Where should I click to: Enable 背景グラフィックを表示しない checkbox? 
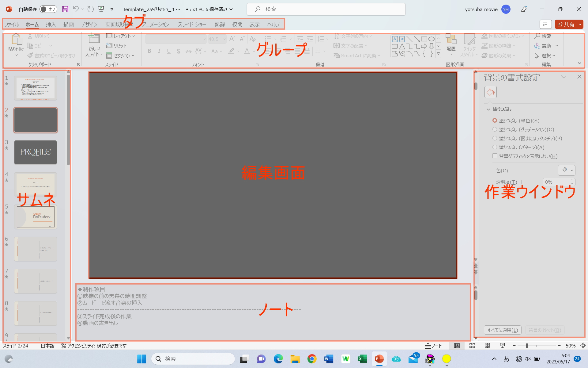[495, 156]
